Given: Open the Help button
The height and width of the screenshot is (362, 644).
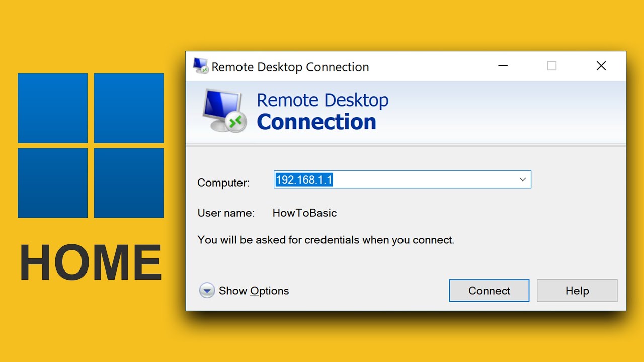Looking at the screenshot, I should click(x=577, y=291).
